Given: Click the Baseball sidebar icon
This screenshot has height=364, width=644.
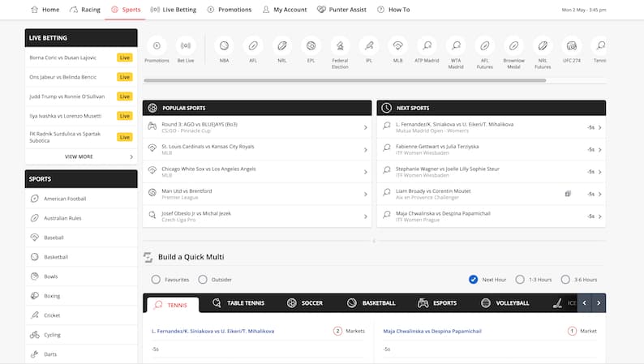Looking at the screenshot, I should [35, 238].
